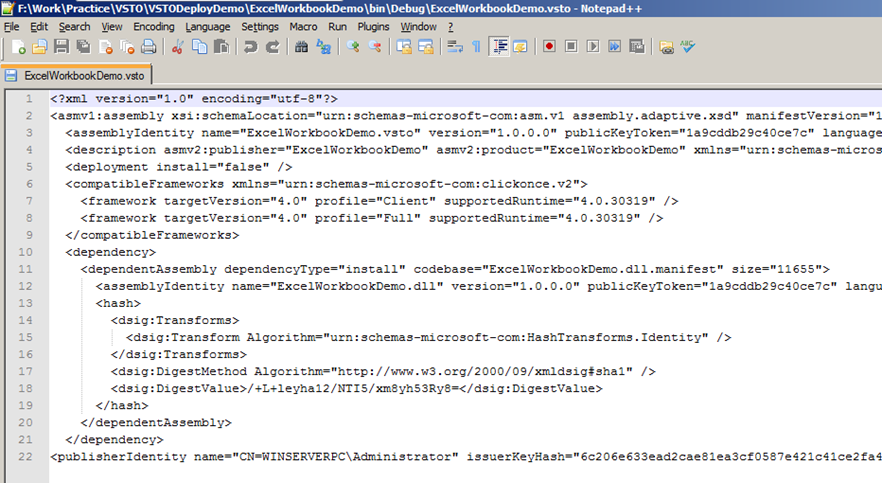This screenshot has width=882, height=483.
Task: Save the current file via floppy icon
Action: click(61, 47)
